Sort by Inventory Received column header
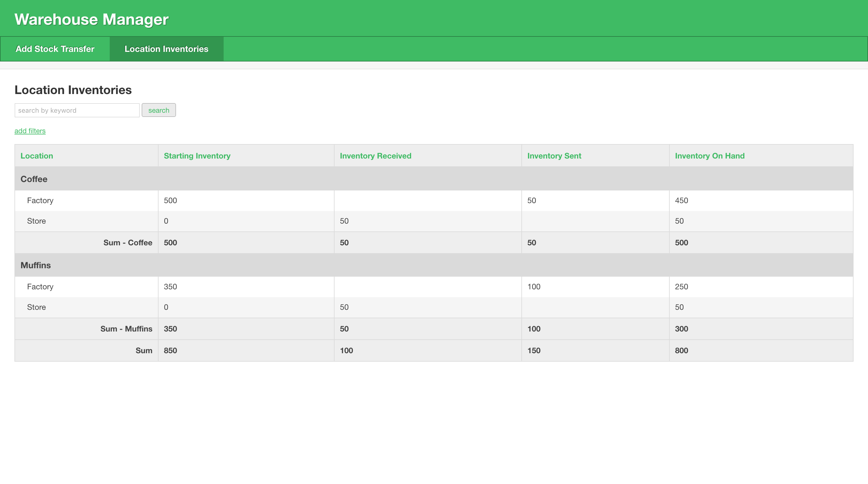 tap(375, 156)
